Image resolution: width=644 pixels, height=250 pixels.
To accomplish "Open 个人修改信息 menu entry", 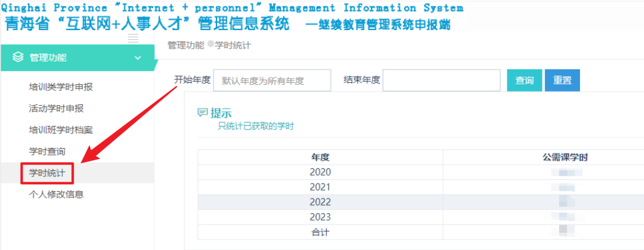I will coord(56,195).
